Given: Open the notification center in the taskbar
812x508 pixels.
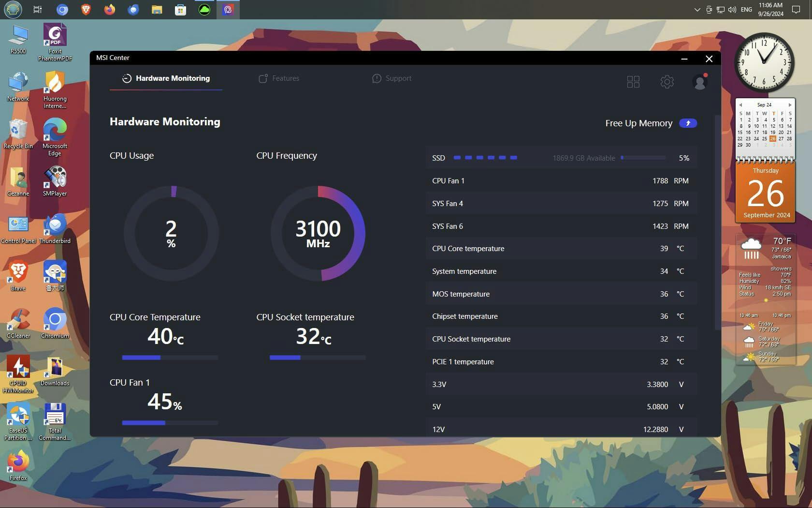Looking at the screenshot, I should point(796,10).
